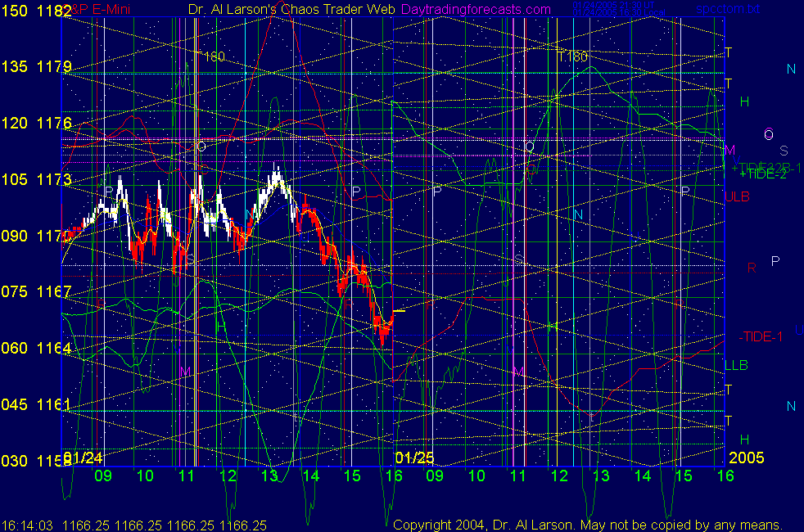Click the red ULB band label
The image size is (804, 532).
(738, 196)
